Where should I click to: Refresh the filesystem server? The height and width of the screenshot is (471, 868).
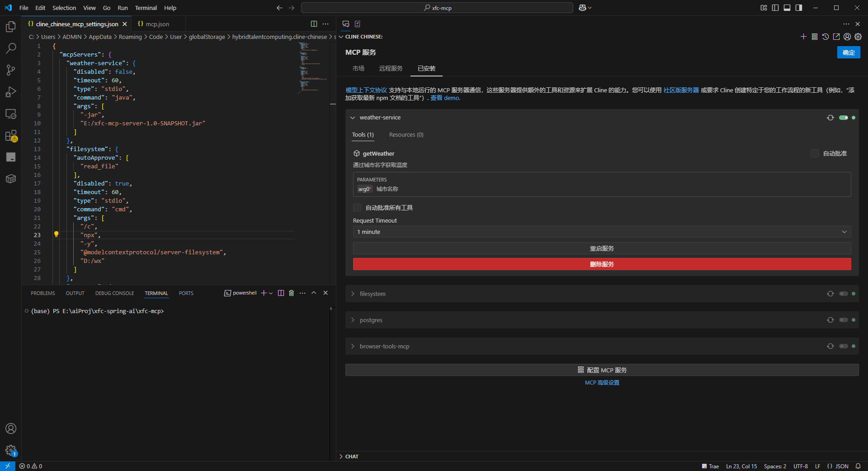[830, 294]
